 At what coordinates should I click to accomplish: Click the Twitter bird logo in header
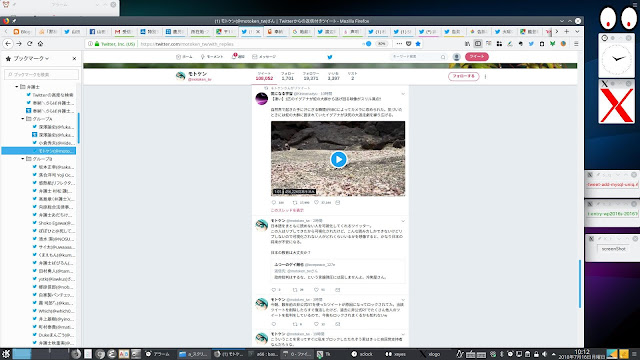(330, 57)
